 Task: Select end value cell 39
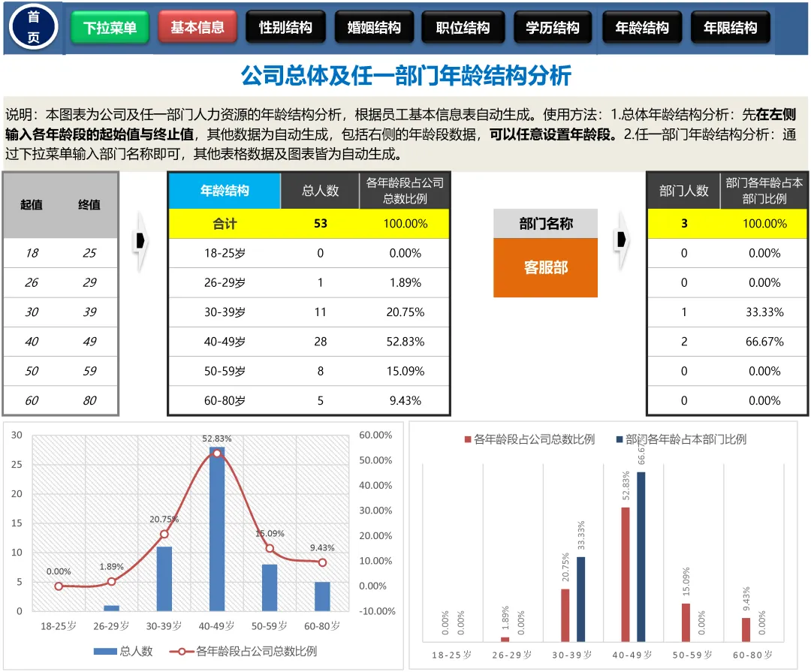[x=89, y=312]
